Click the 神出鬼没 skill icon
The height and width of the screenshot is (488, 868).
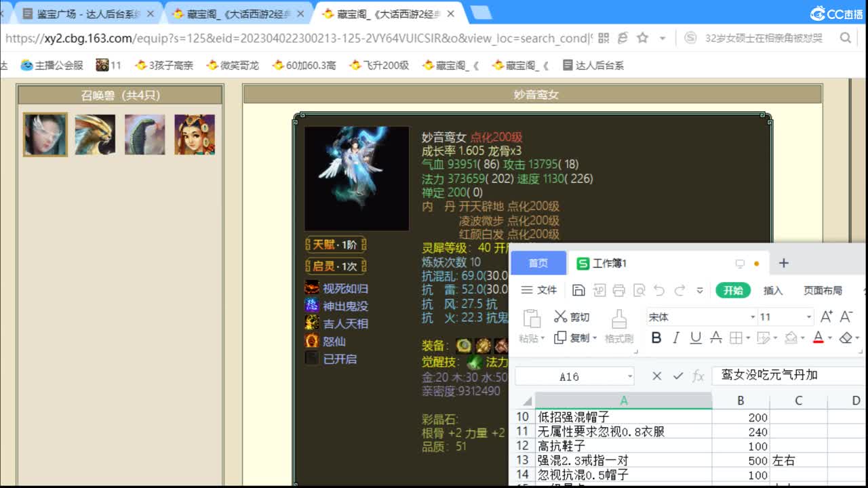point(312,306)
